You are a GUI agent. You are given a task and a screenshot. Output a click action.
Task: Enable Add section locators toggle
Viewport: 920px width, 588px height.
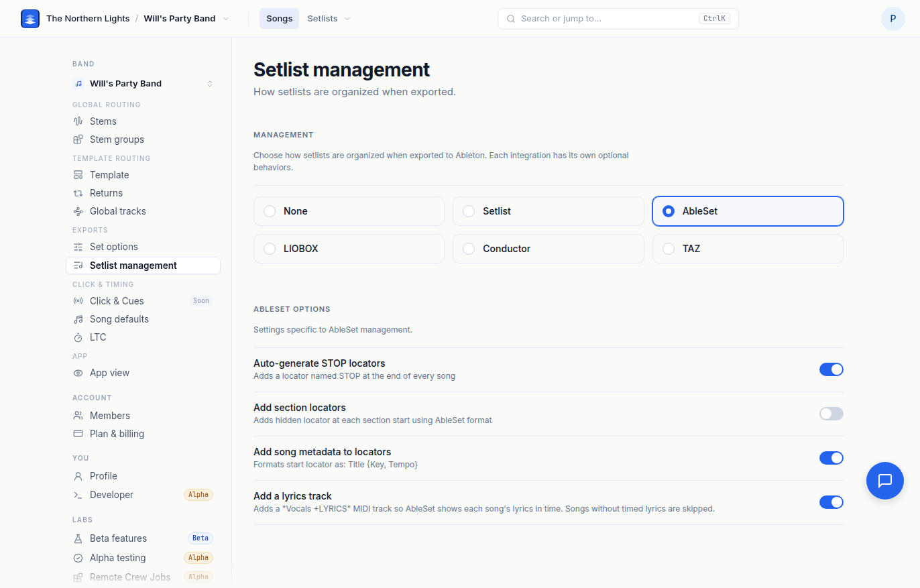click(x=831, y=414)
